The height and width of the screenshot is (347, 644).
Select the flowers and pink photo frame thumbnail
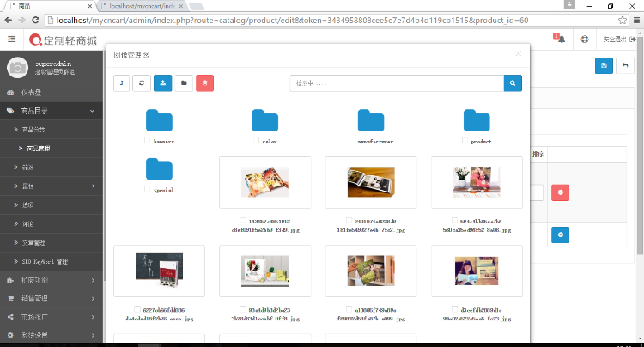click(x=477, y=182)
